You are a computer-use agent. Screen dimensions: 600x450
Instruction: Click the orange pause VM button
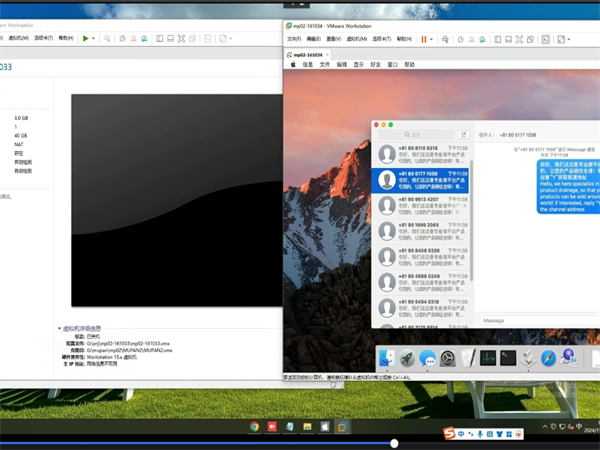click(424, 39)
